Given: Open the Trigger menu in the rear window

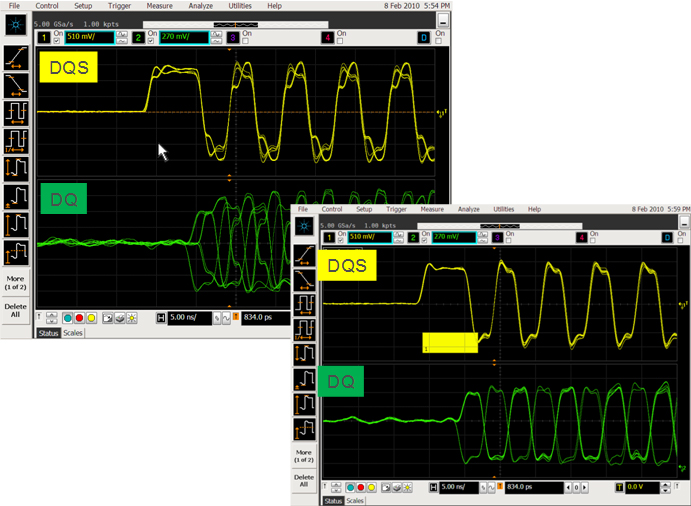Looking at the screenshot, I should (x=119, y=6).
